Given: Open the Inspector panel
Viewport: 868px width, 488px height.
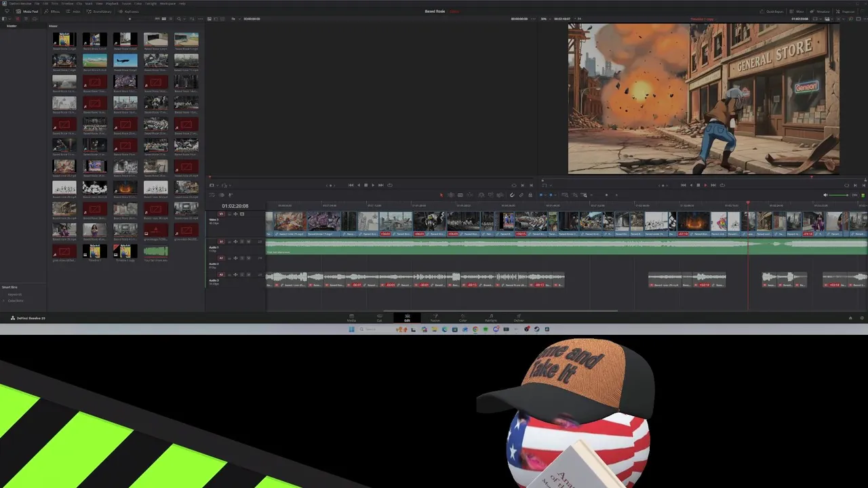Looking at the screenshot, I should [846, 12].
